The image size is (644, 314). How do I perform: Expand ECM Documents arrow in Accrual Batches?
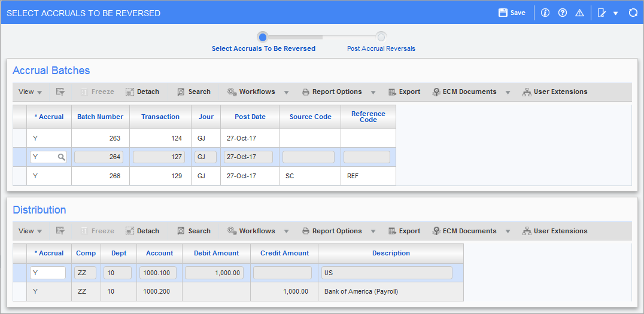pos(508,92)
